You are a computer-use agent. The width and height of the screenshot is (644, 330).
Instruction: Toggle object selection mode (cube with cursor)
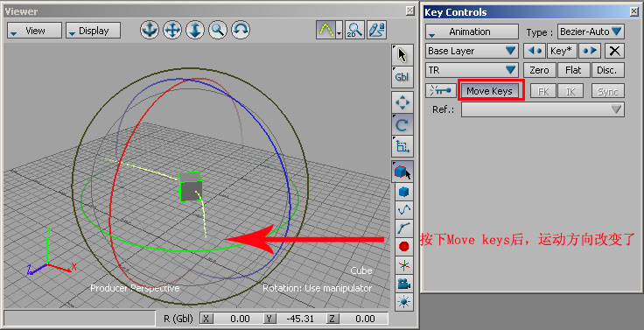pyautogui.click(x=402, y=172)
